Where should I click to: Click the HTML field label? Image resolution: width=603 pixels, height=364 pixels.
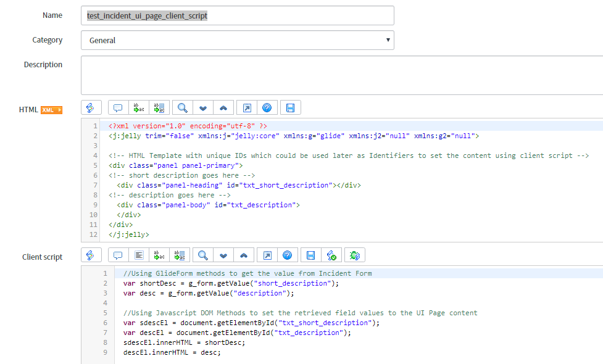[x=28, y=110]
